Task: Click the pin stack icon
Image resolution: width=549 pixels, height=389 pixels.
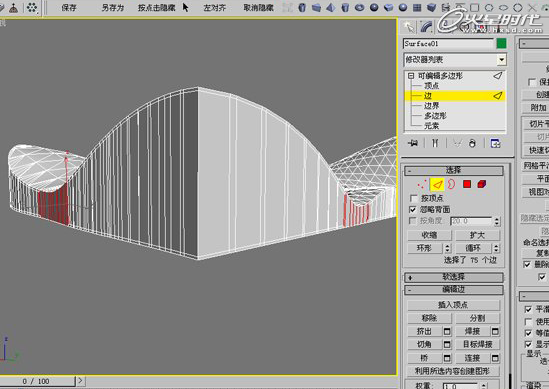Action: [x=414, y=143]
